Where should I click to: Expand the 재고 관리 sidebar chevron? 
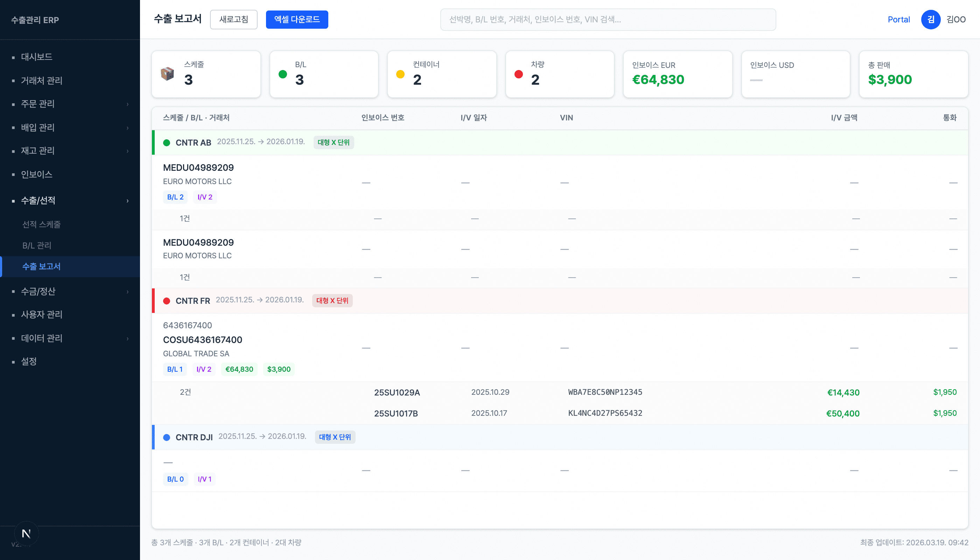pos(127,151)
